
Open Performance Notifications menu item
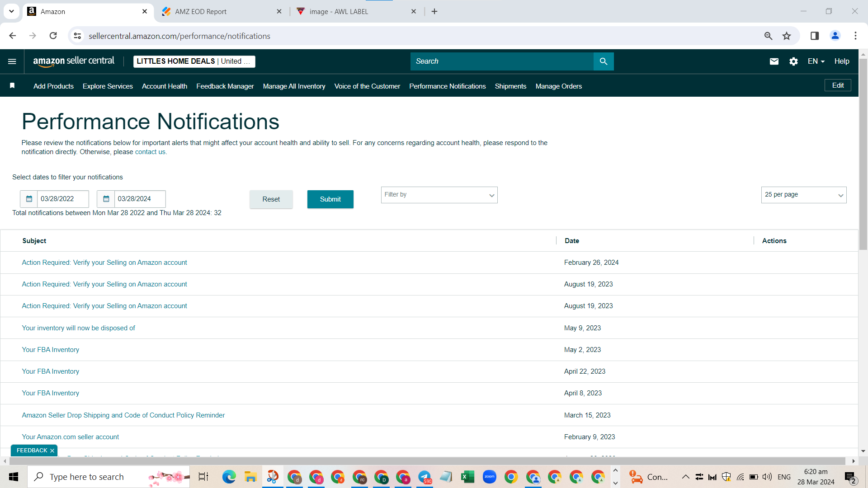[x=447, y=86]
